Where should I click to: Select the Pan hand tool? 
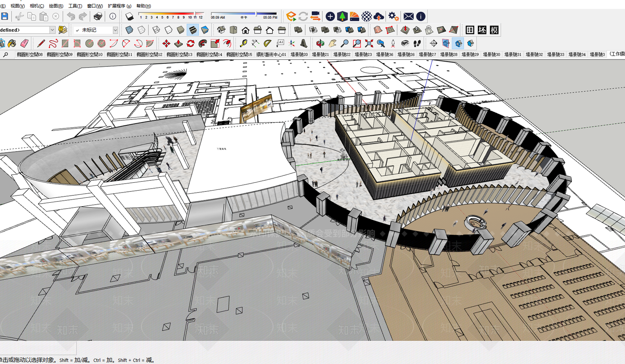332,43
